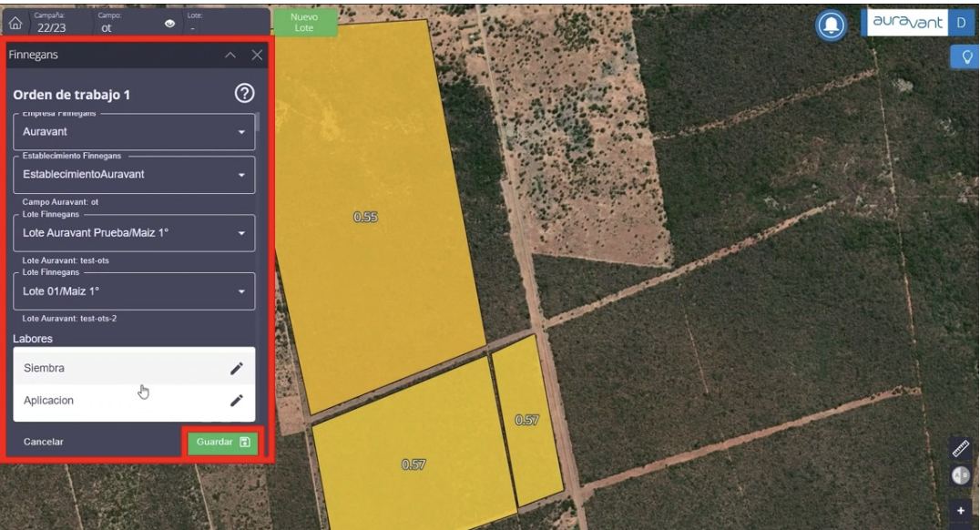980x530 pixels.
Task: Open the help question mark icon
Action: (x=244, y=93)
